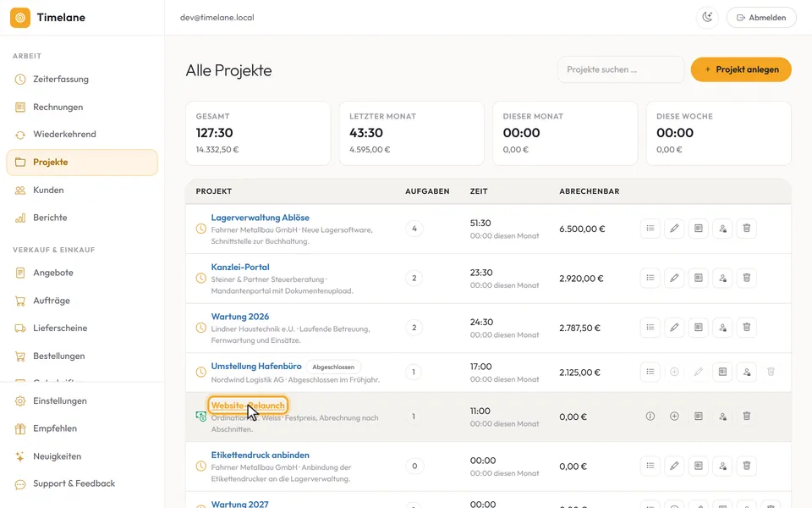Image resolution: width=812 pixels, height=508 pixels.
Task: Click pencil edit icon for Kanzlei-Portal
Action: pyautogui.click(x=674, y=278)
